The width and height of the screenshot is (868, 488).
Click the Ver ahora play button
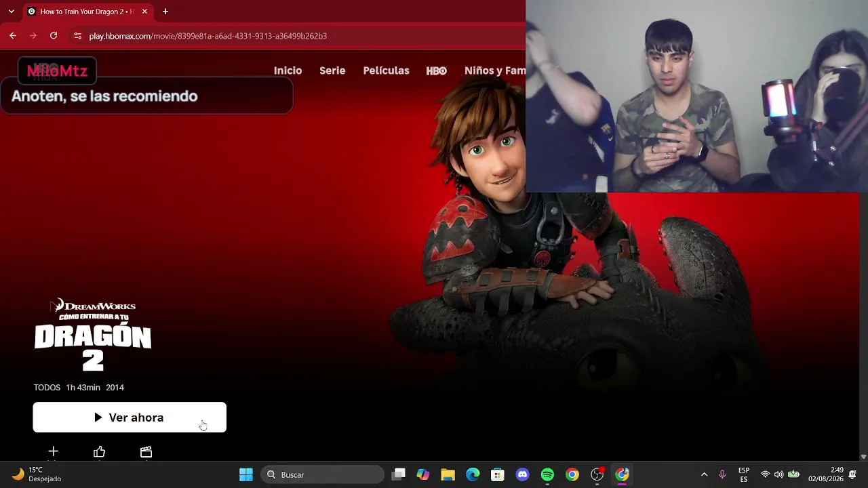coord(130,418)
